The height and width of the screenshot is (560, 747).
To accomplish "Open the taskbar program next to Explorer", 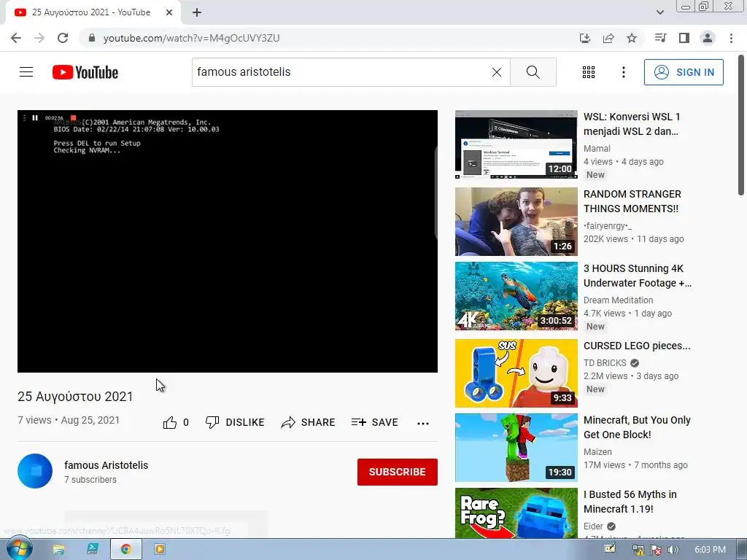I will 93,550.
